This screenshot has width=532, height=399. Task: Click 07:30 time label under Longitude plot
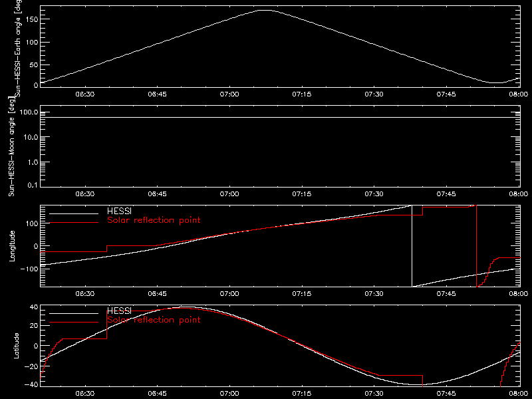click(374, 294)
